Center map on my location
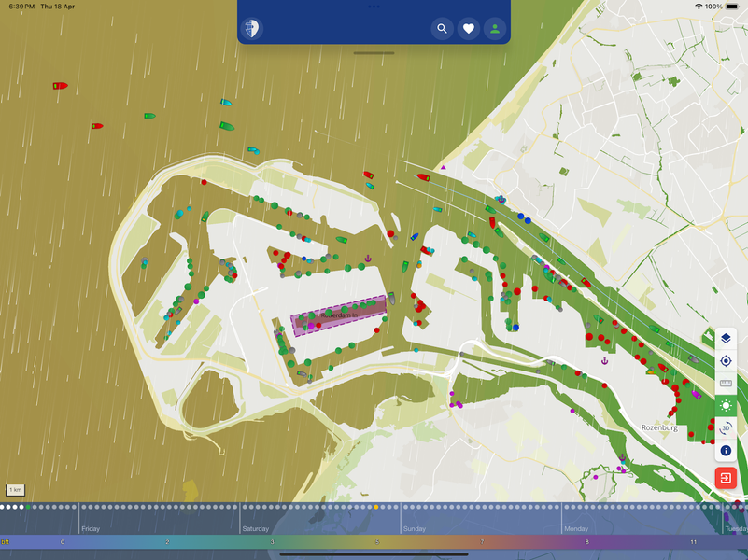This screenshot has width=748, height=560. [726, 361]
